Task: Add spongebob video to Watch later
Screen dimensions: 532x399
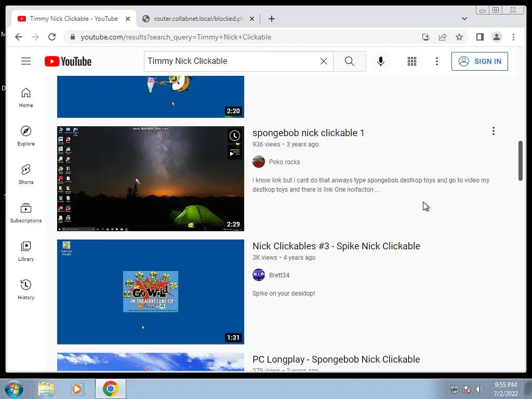Action: pyautogui.click(x=234, y=136)
